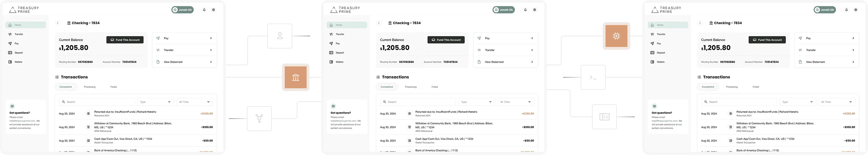This screenshot has width=868, height=155.
Task: Expand Transfer row chevron in middle dashboard card
Action: (x=532, y=50)
